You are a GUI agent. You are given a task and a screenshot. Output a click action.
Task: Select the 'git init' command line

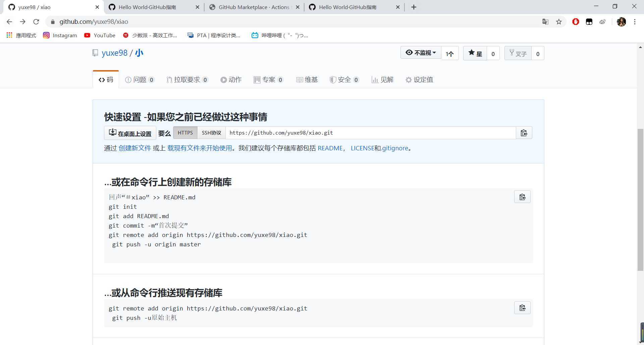(123, 207)
